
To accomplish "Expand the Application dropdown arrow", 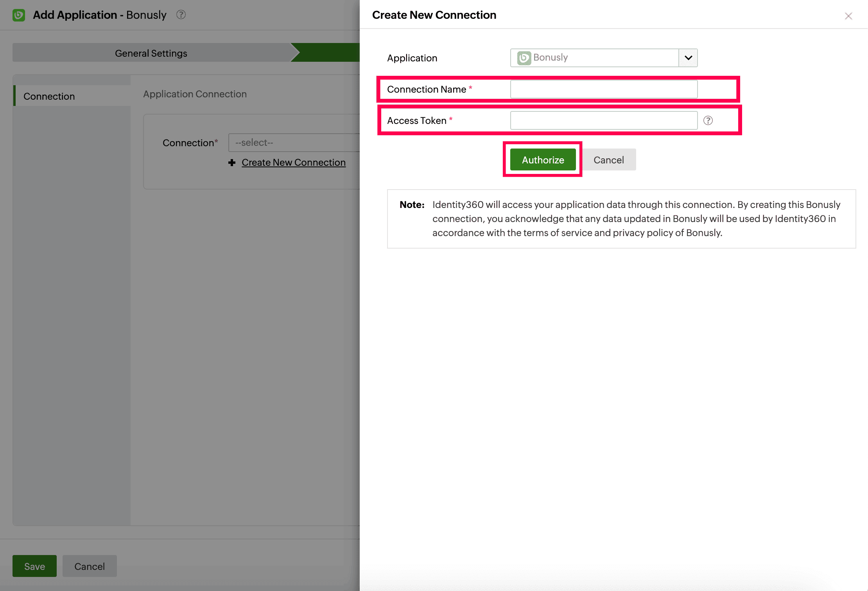I will tap(688, 58).
